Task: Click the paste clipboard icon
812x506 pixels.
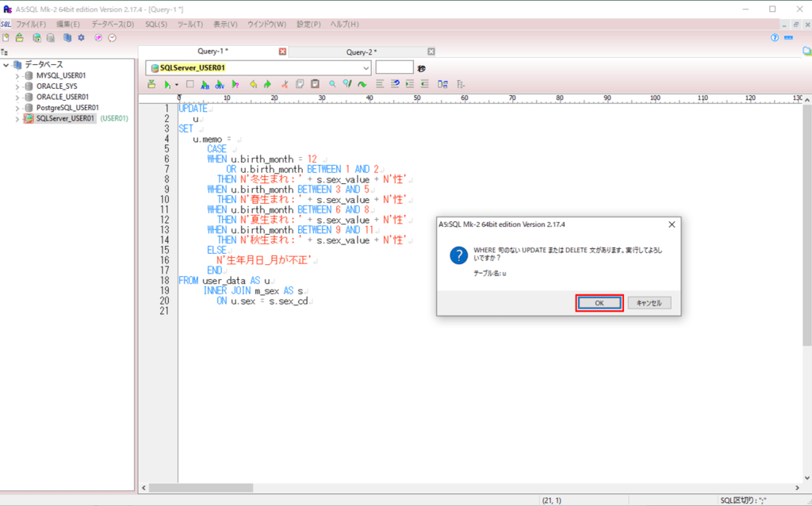Action: tap(315, 84)
